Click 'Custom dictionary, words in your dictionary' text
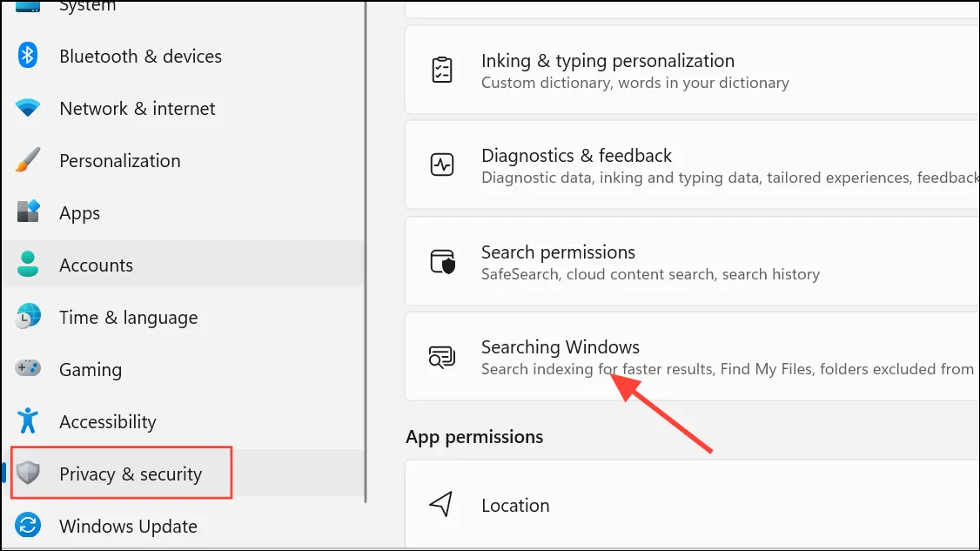This screenshot has width=980, height=551. pos(635,83)
